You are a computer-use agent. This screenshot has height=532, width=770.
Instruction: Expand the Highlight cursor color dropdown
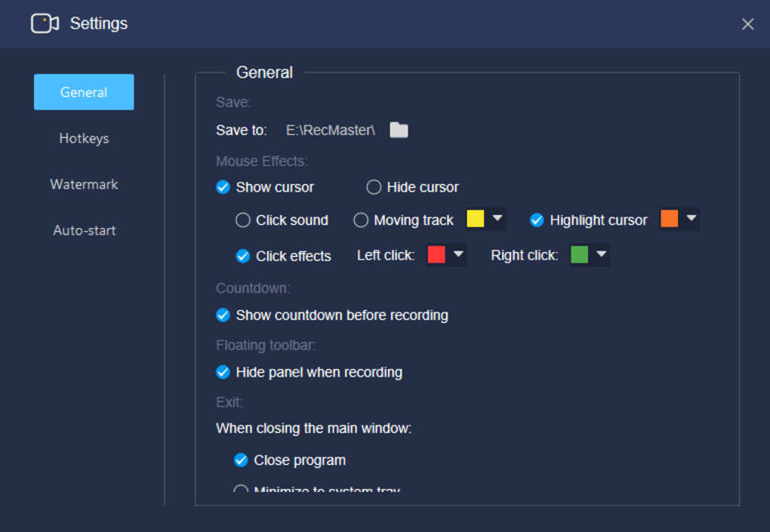click(691, 219)
